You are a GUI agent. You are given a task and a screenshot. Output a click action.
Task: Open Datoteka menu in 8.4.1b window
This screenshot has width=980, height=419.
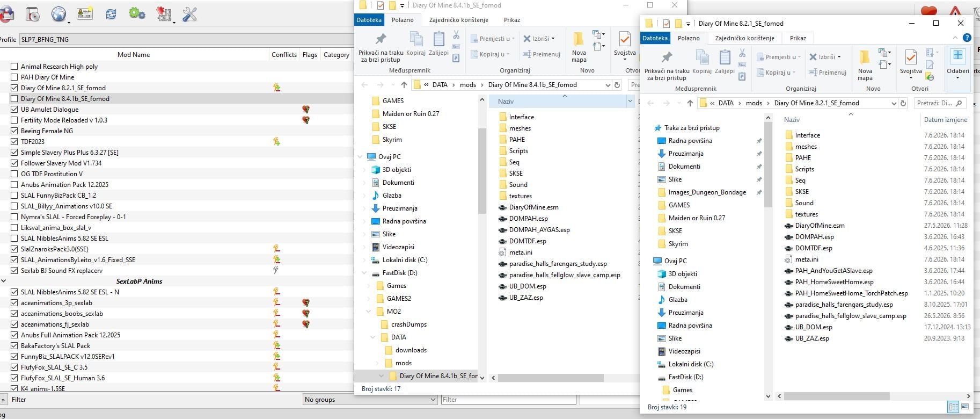pyautogui.click(x=369, y=20)
